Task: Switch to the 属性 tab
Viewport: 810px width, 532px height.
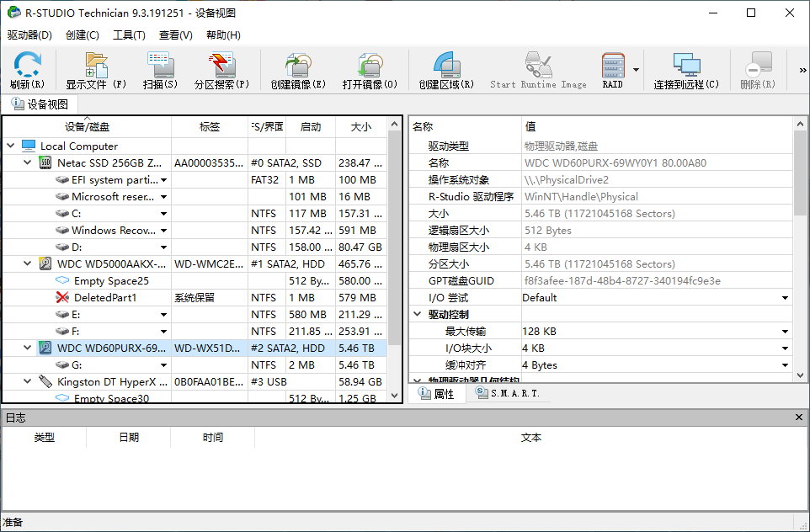Action: tap(437, 394)
